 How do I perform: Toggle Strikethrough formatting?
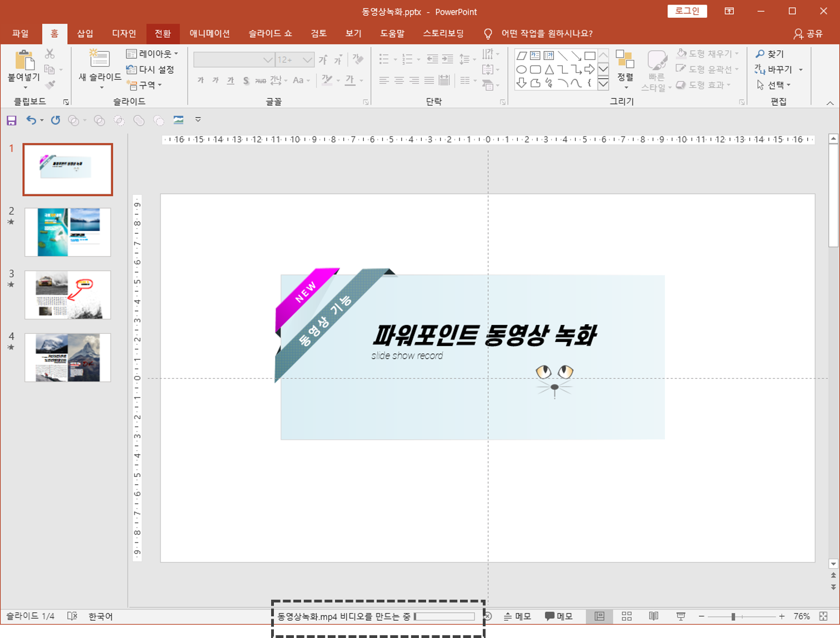[261, 81]
